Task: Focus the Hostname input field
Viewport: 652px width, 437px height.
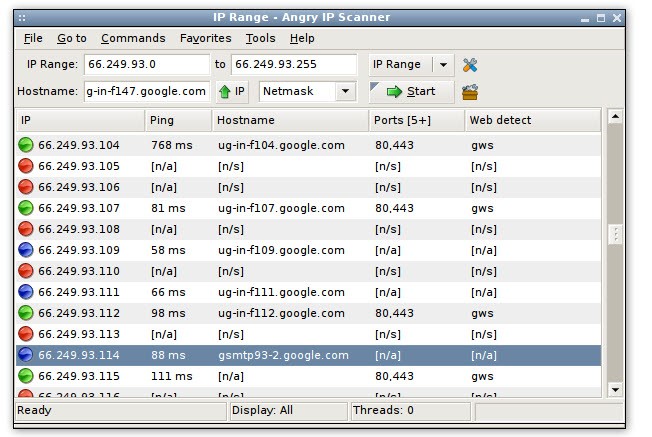Action: [147, 91]
